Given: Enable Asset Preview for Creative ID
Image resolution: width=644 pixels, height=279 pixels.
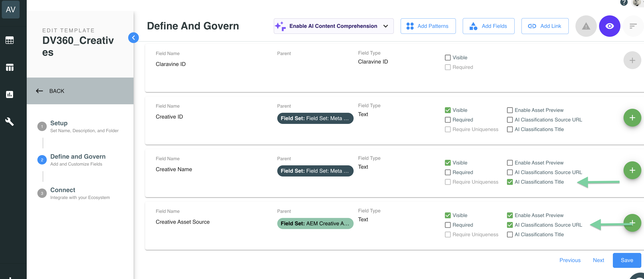Looking at the screenshot, I should (510, 110).
